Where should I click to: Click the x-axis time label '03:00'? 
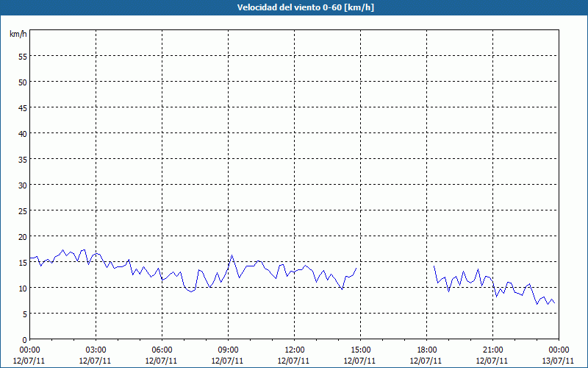(96, 350)
